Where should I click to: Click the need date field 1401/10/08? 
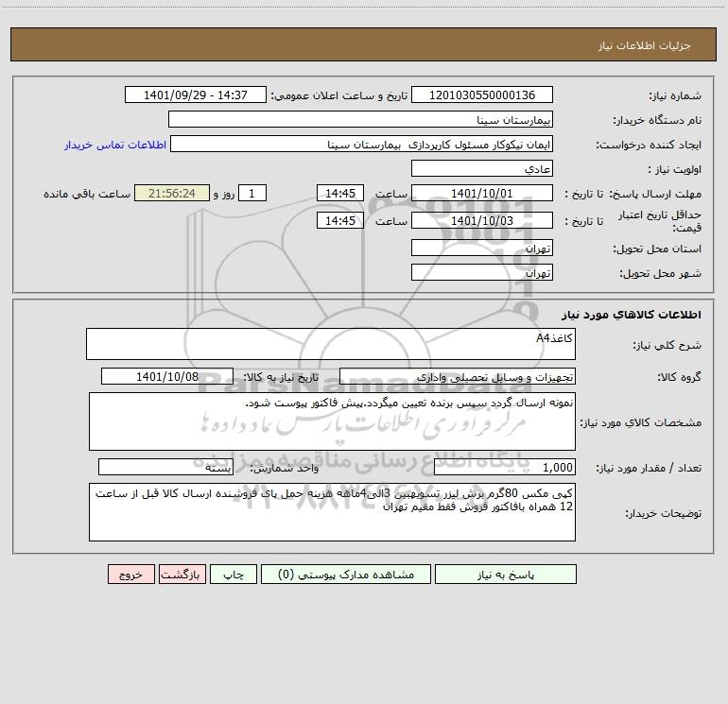click(x=167, y=376)
